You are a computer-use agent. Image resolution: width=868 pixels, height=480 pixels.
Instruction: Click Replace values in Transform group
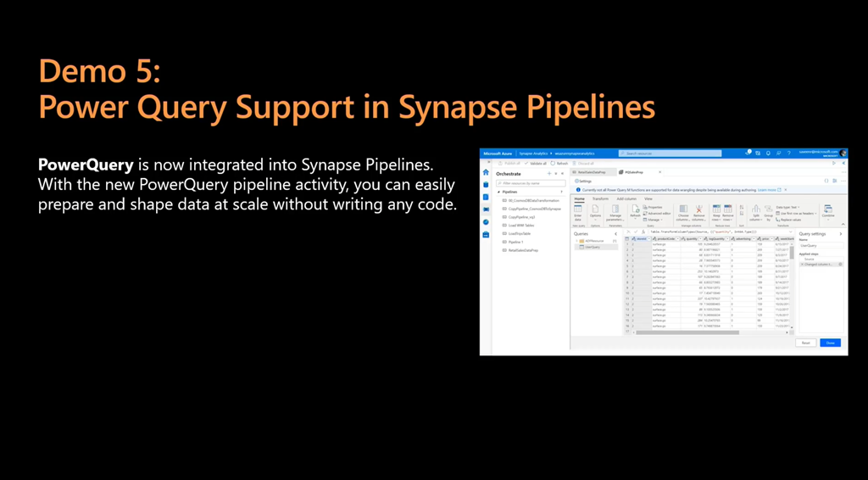coord(789,220)
